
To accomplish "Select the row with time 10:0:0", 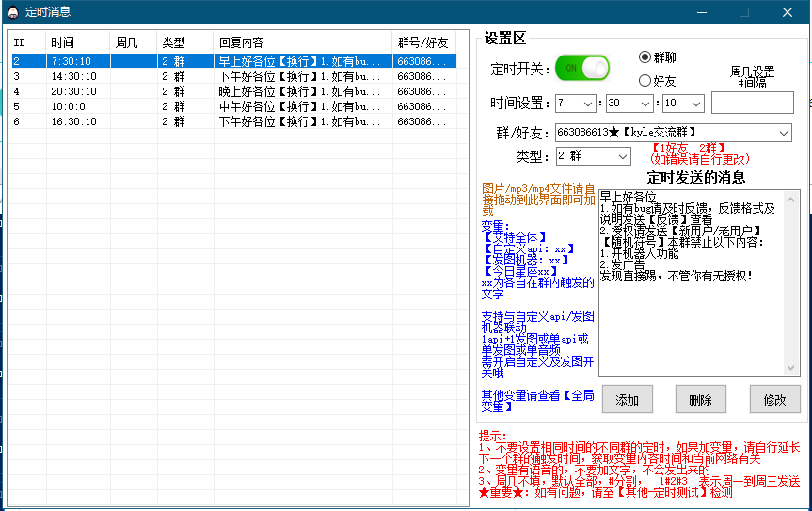I will (234, 106).
